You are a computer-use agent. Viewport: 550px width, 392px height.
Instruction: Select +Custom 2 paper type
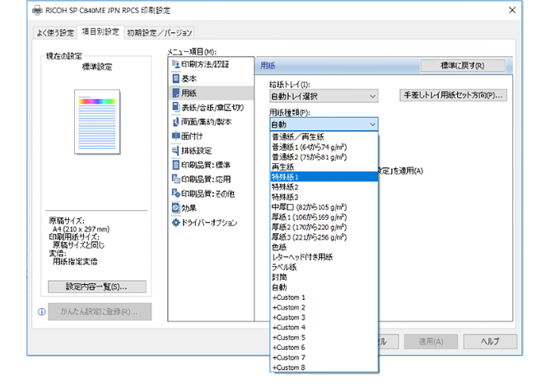tap(324, 307)
